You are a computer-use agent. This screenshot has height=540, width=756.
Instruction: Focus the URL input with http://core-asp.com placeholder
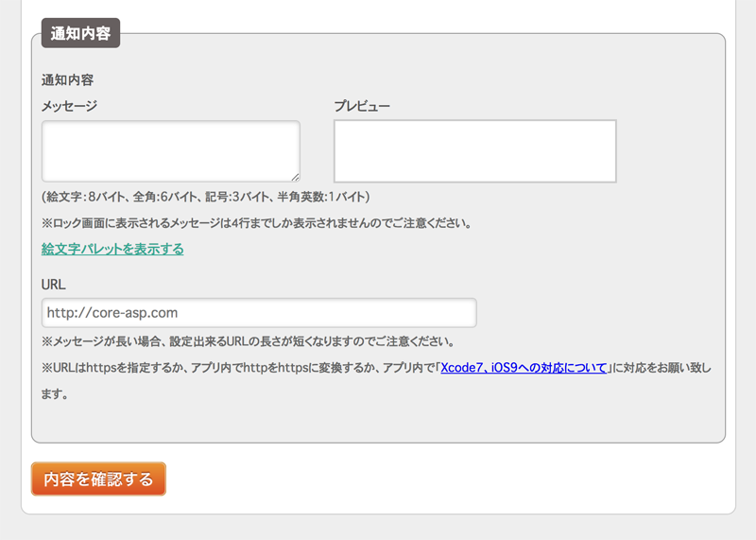[259, 313]
